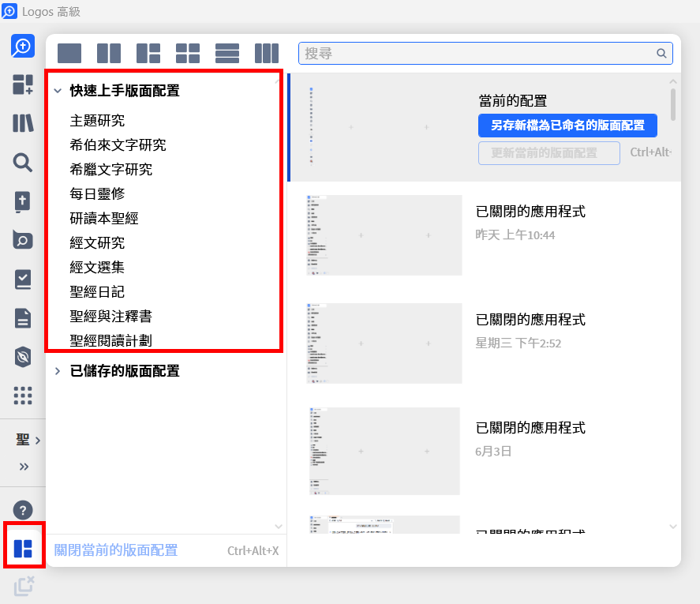Select two-column layout icon
The image size is (700, 604).
click(x=109, y=54)
